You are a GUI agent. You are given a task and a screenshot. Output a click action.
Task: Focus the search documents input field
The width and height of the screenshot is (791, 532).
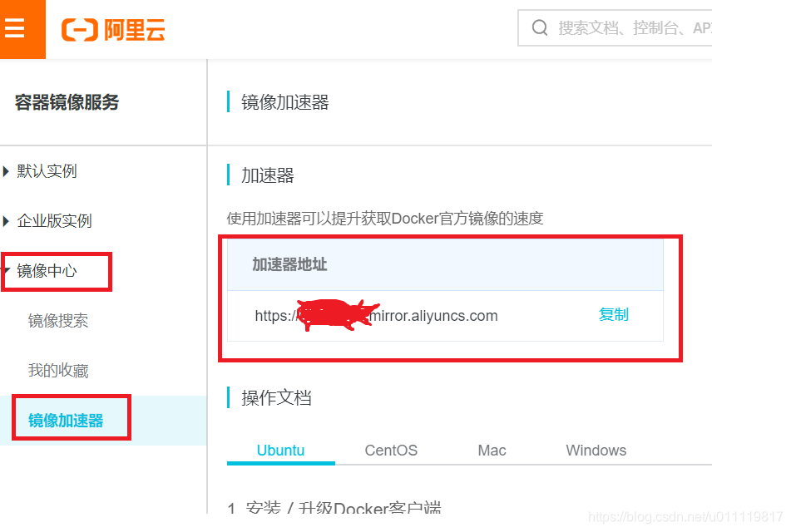click(x=615, y=27)
